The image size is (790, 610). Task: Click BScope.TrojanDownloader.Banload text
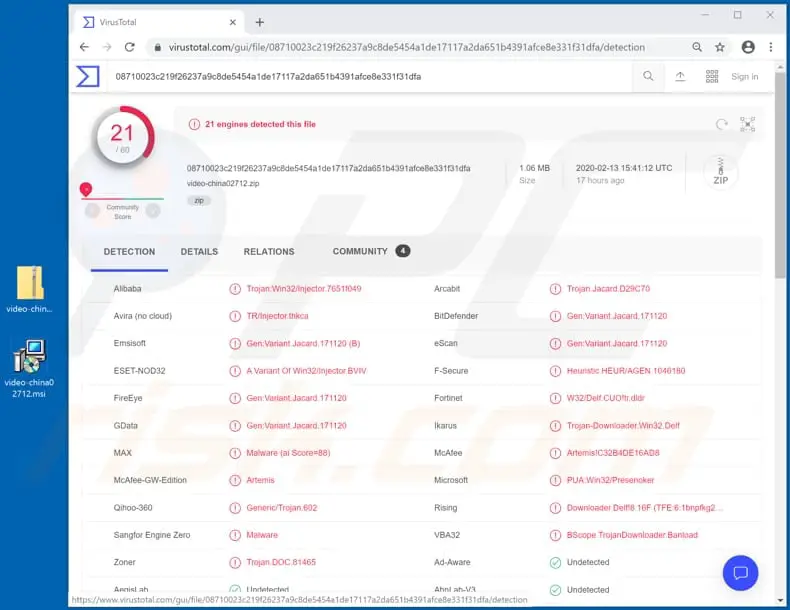click(632, 535)
